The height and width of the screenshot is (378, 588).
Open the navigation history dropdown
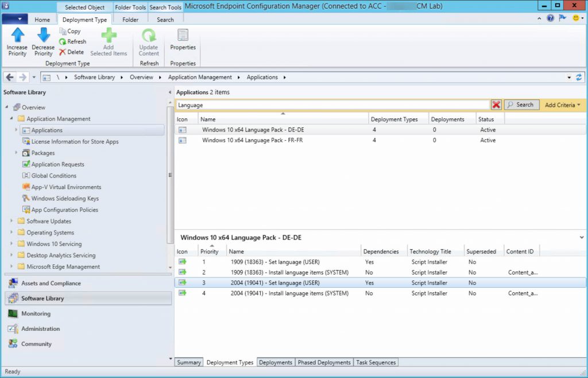(34, 77)
